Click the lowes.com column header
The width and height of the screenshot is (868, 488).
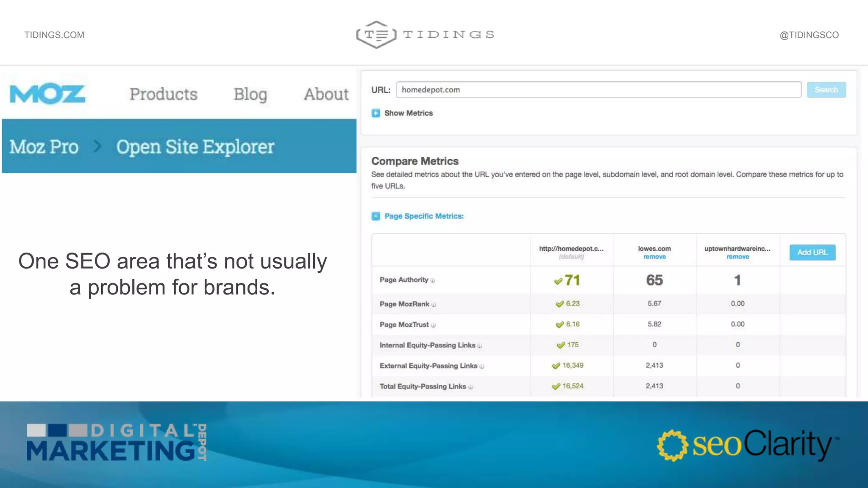(x=654, y=249)
